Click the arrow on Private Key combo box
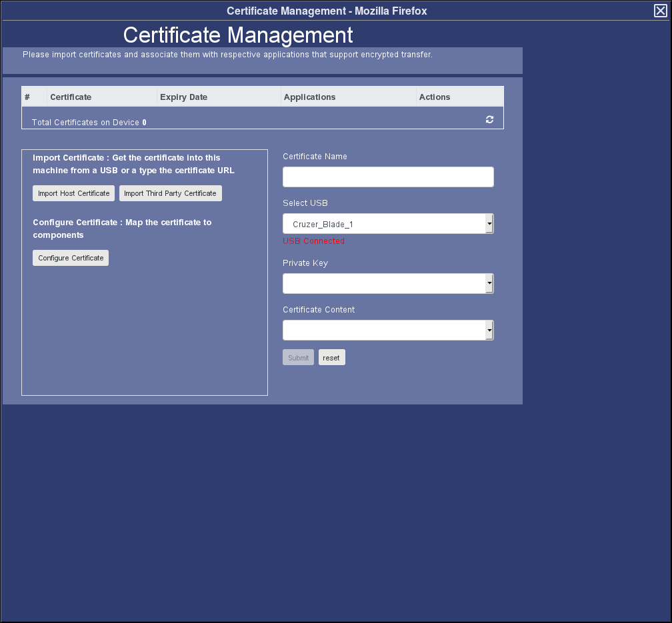This screenshot has width=672, height=623. [x=489, y=284]
